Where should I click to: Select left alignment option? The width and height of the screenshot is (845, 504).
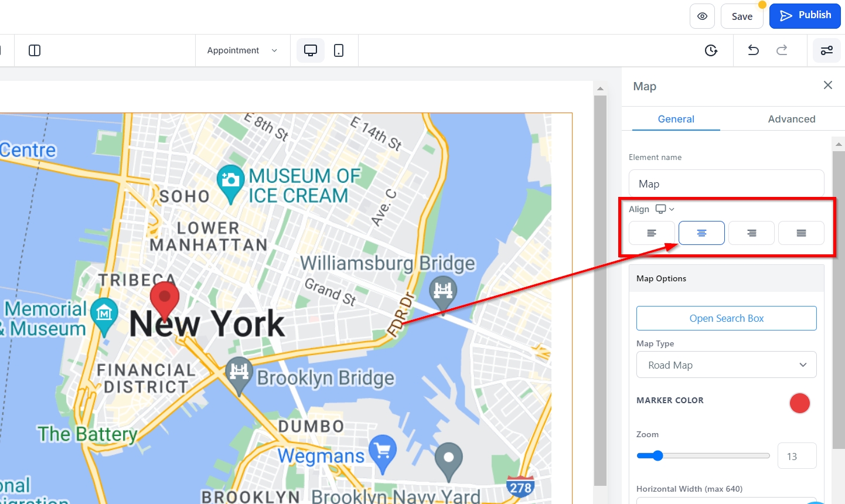[652, 233]
